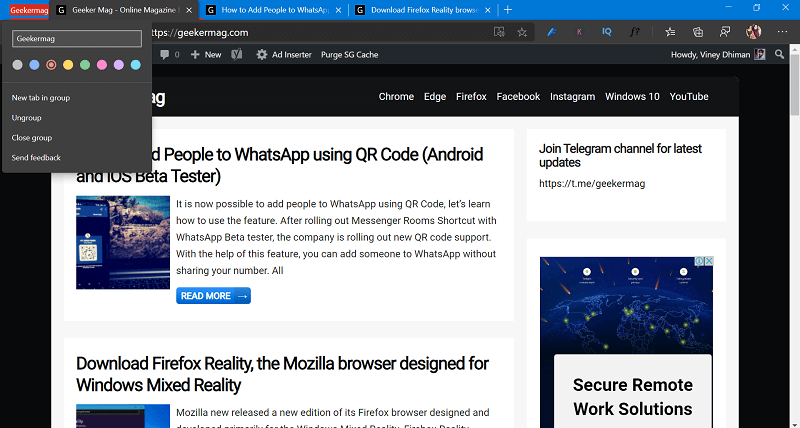Click the Firefox Reality article thumbnail
800x428 pixels.
(x=123, y=416)
